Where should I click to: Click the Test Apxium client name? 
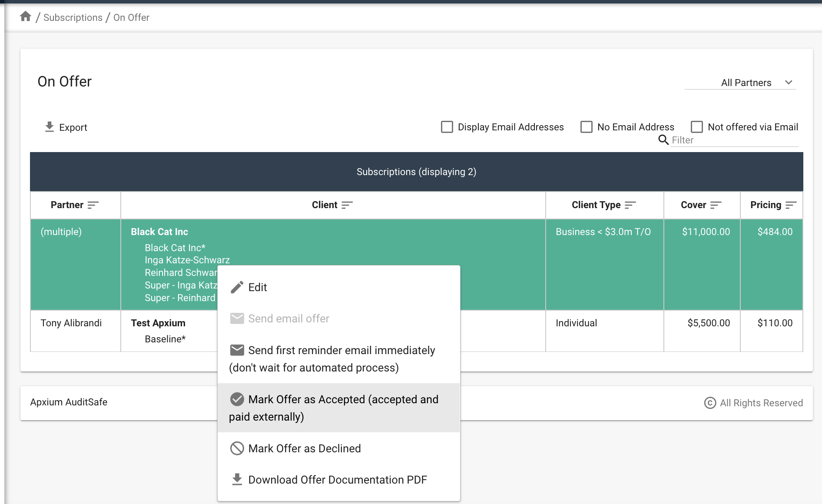tap(158, 323)
